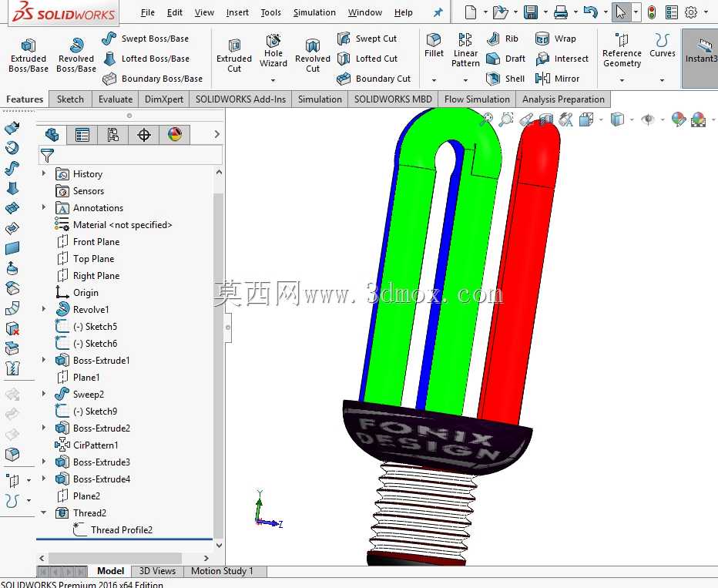Switch to the Sketch tab
This screenshot has width=718, height=588.
(x=70, y=99)
